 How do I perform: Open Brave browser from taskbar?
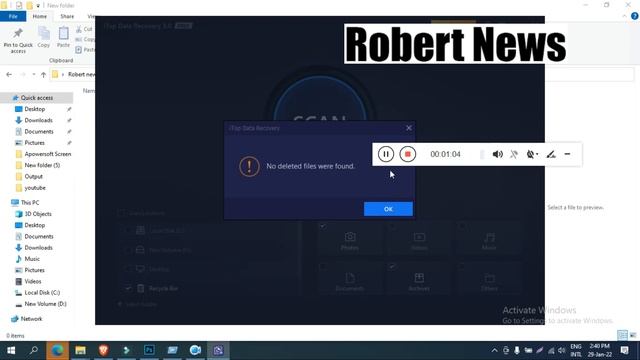coord(104,350)
